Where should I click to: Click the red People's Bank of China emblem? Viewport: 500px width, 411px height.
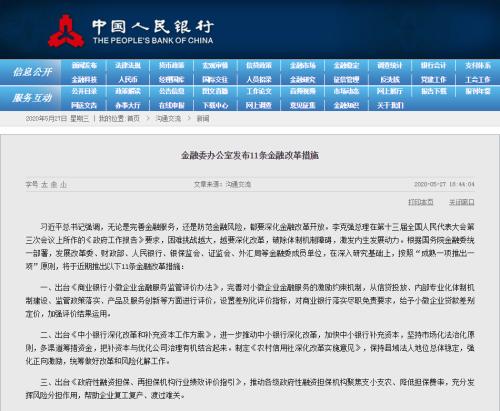[66, 31]
